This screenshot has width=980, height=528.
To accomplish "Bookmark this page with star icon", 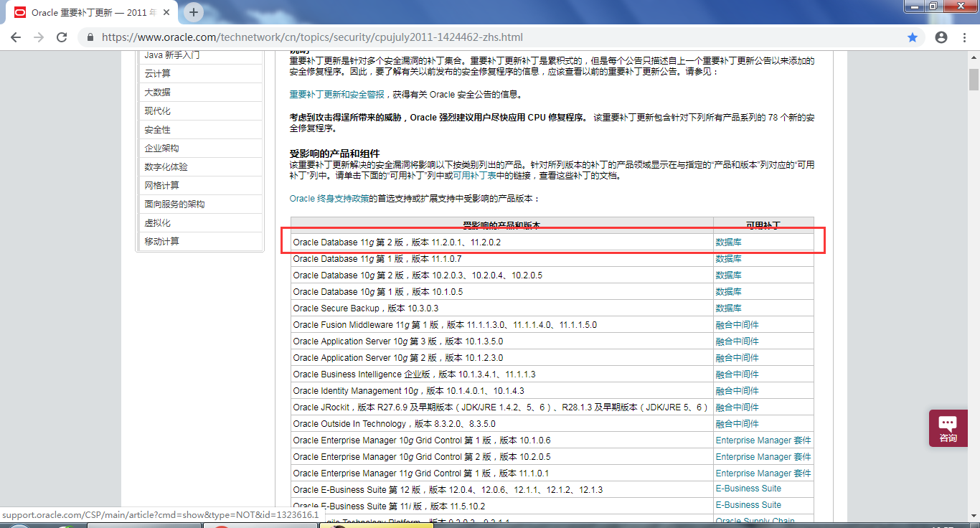I will click(x=913, y=37).
